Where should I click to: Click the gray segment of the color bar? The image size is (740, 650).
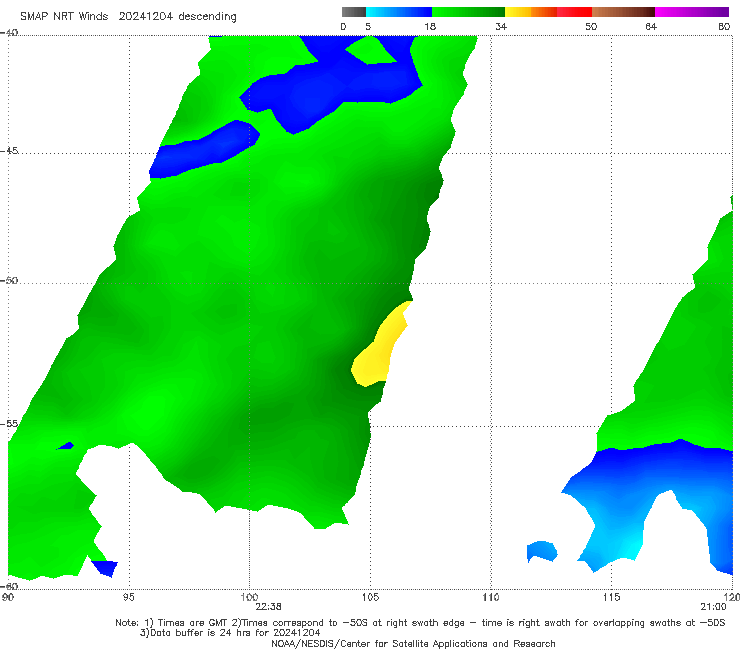tap(353, 12)
